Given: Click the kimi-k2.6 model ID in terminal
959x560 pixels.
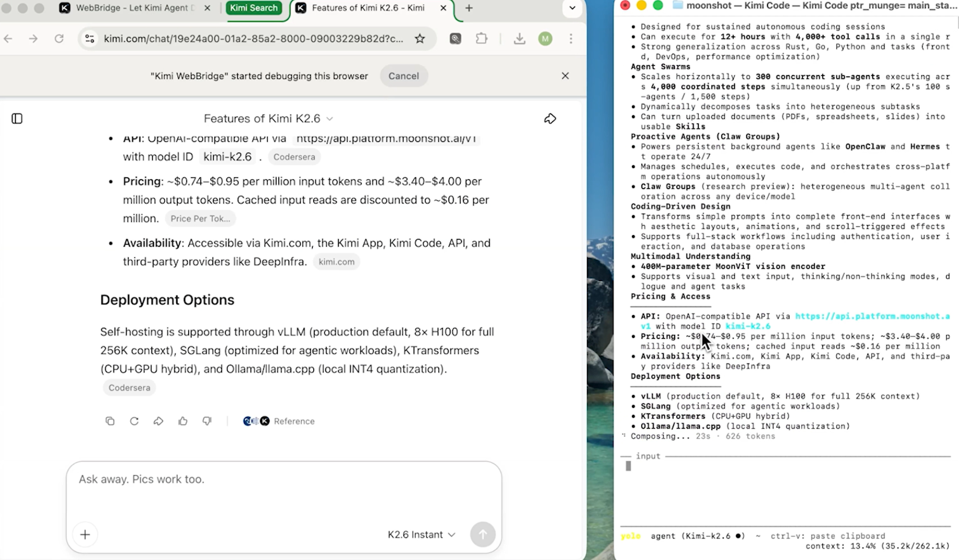Looking at the screenshot, I should pyautogui.click(x=748, y=326).
